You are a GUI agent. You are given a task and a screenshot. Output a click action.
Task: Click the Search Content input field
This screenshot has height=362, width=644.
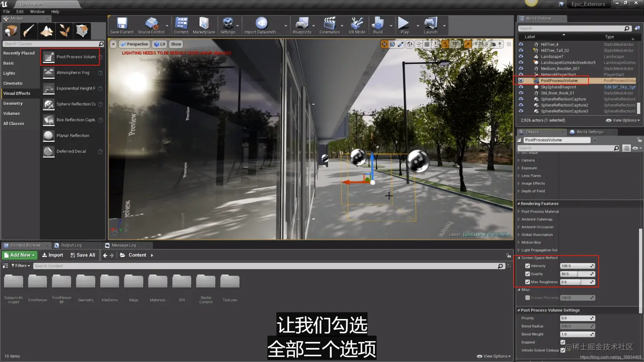tap(269, 266)
